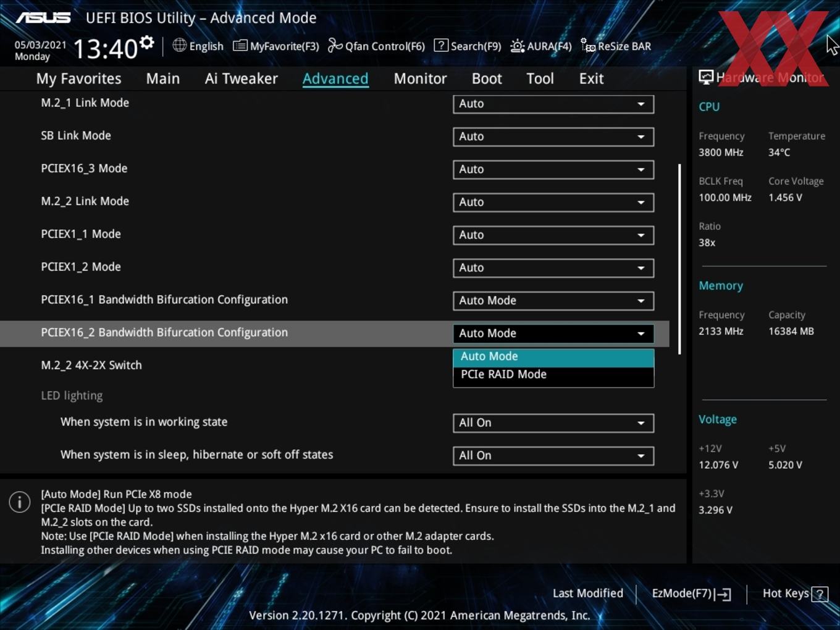Select the Advanced tab
840x630 pixels.
click(335, 78)
